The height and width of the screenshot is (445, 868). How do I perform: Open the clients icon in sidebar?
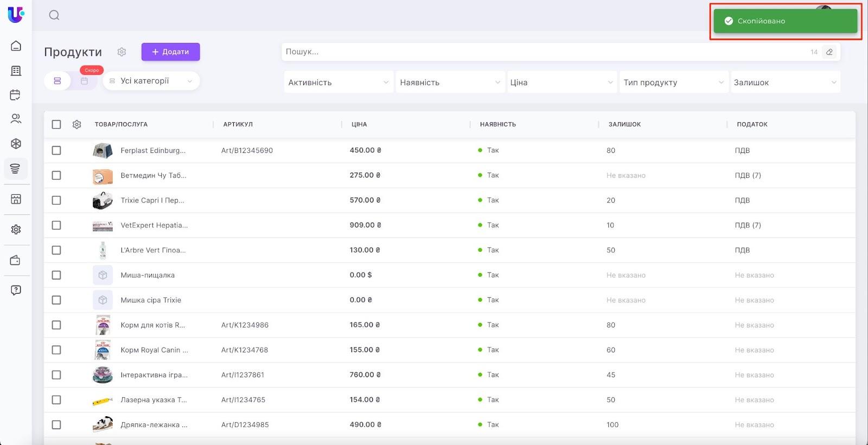(16, 119)
